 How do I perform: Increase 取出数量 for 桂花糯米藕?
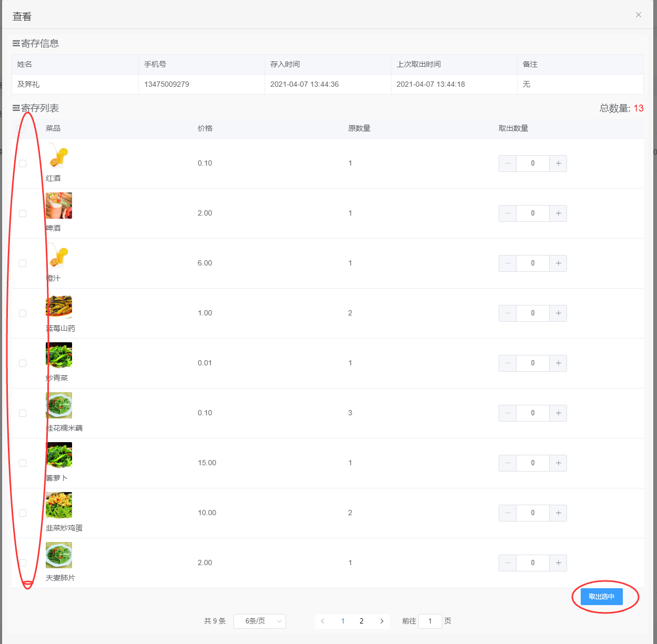pyautogui.click(x=558, y=413)
